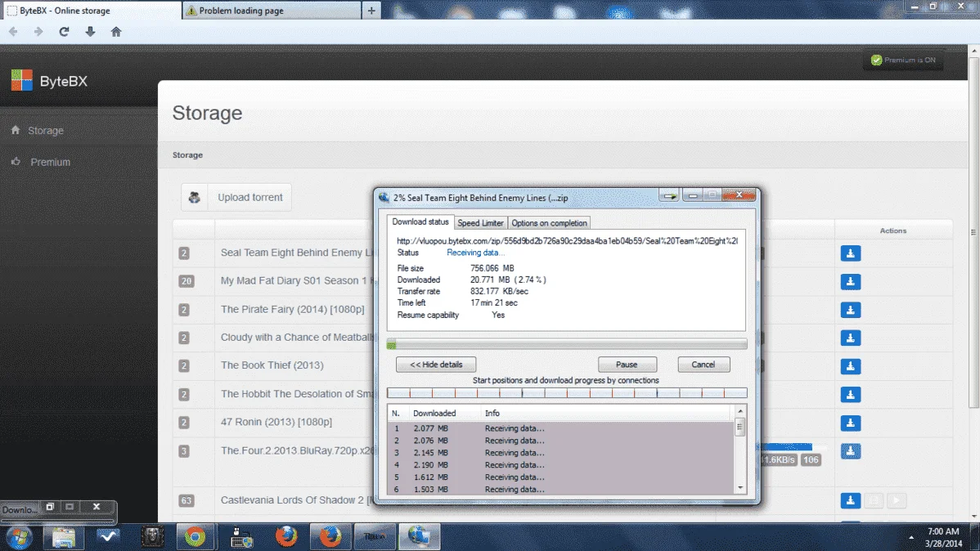
Task: Switch to Problem loading page tab
Action: tap(272, 11)
